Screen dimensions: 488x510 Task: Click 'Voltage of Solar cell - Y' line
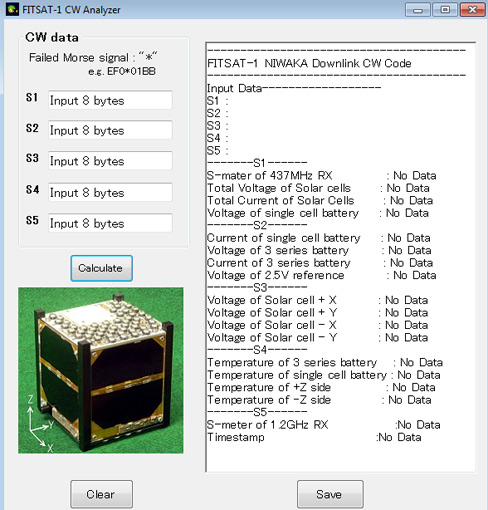tap(317, 338)
